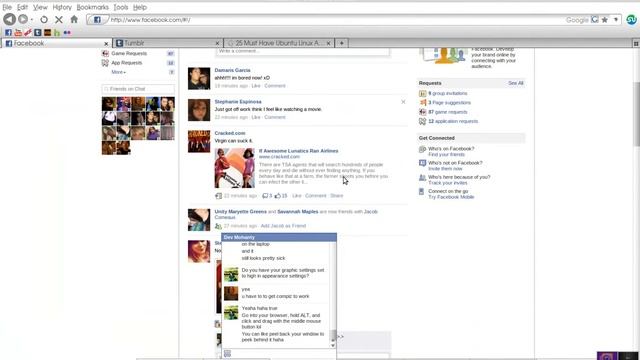Hide Stephanie Espinosa's post with the X
The height and width of the screenshot is (360, 640).
[403, 102]
